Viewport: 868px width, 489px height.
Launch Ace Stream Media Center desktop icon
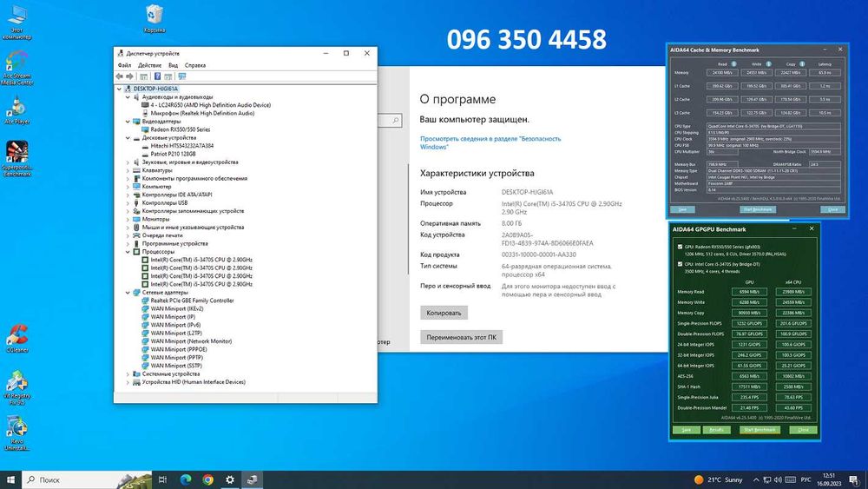click(17, 68)
